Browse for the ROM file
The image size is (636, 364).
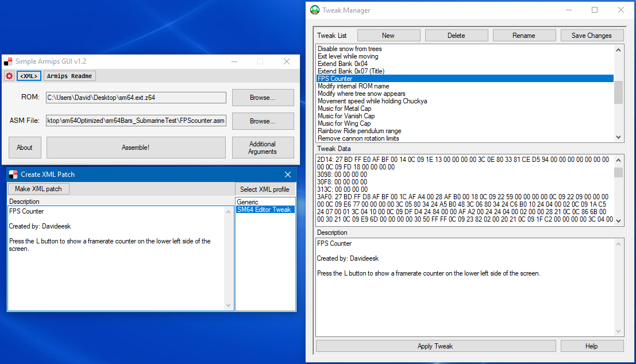pos(263,98)
